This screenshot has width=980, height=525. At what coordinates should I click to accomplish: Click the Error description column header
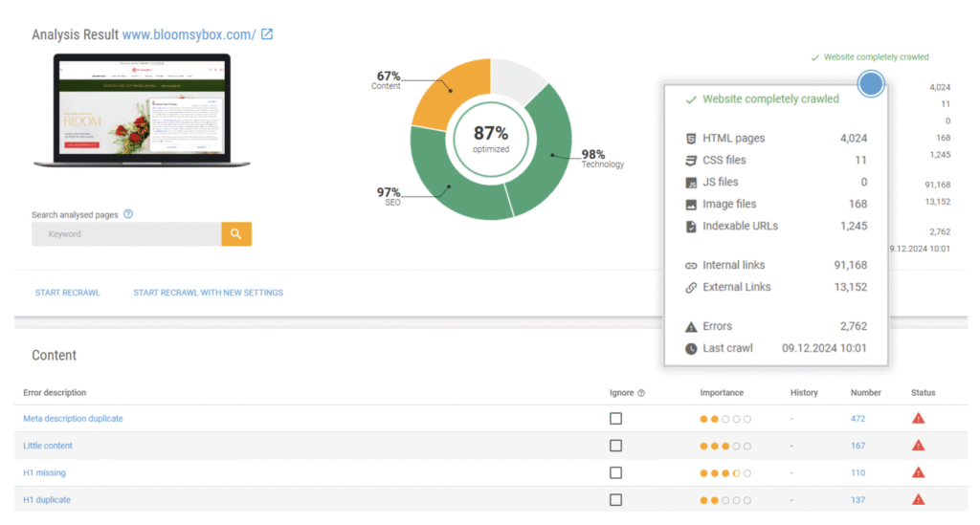coord(55,393)
